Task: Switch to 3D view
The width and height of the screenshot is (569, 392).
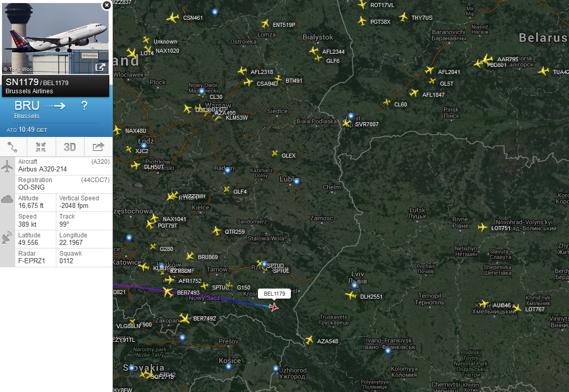Action: point(70,147)
